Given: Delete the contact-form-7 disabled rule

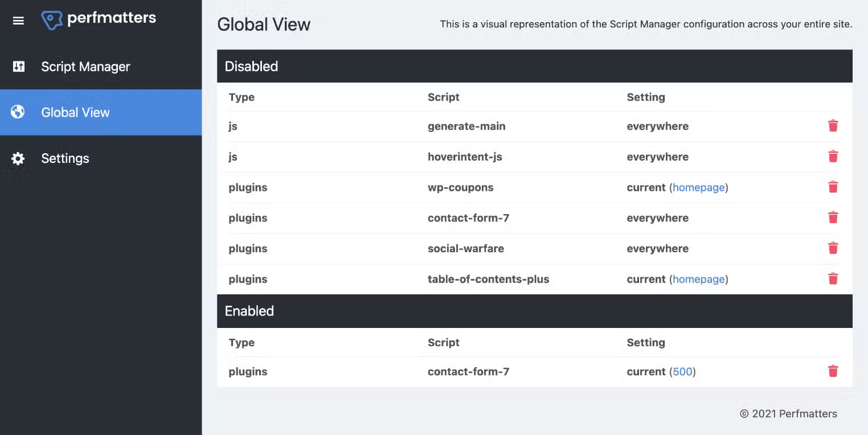Looking at the screenshot, I should coord(833,217).
